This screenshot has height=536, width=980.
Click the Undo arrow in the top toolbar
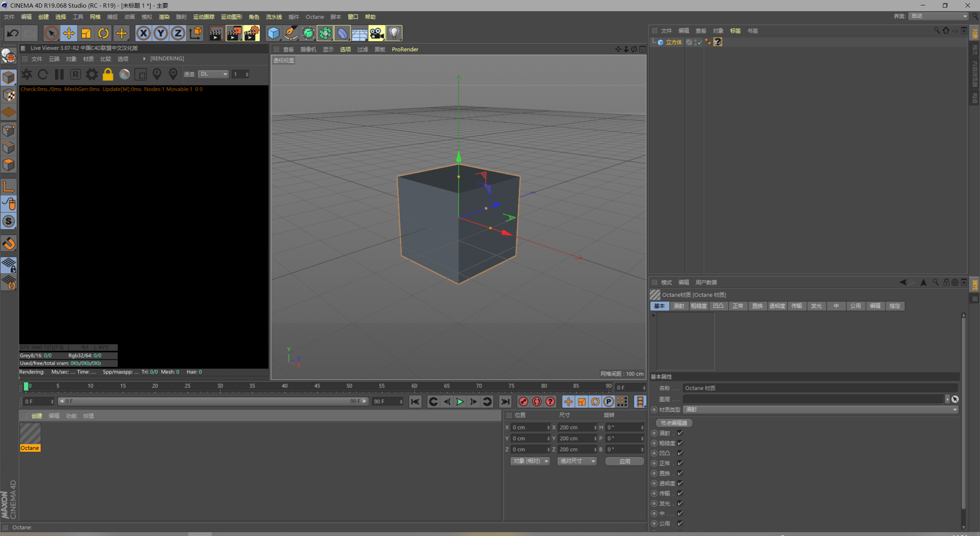(13, 33)
